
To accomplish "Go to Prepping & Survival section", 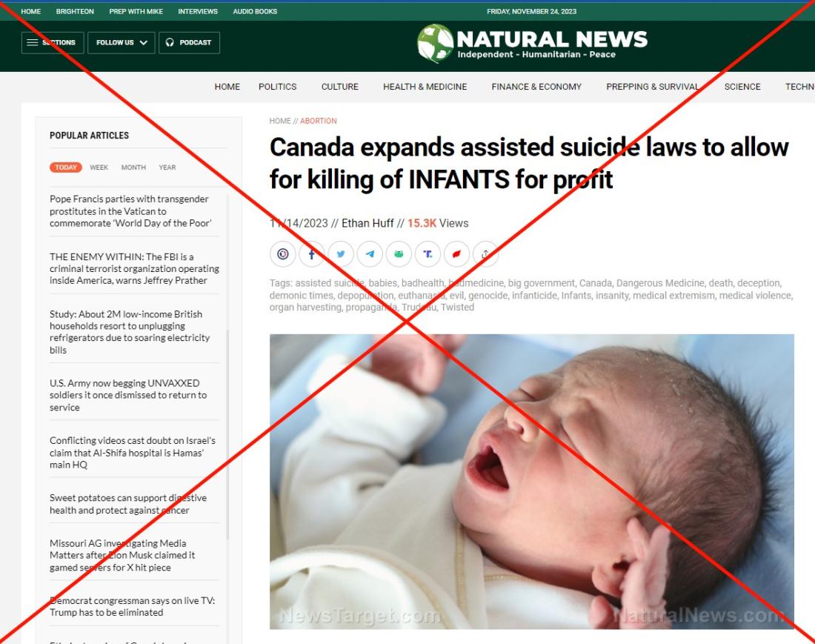I will pyautogui.click(x=652, y=87).
